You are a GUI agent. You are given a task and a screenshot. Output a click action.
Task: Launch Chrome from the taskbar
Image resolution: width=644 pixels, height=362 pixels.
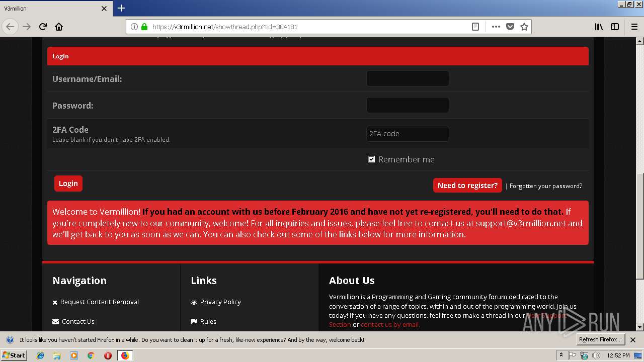pyautogui.click(x=91, y=355)
